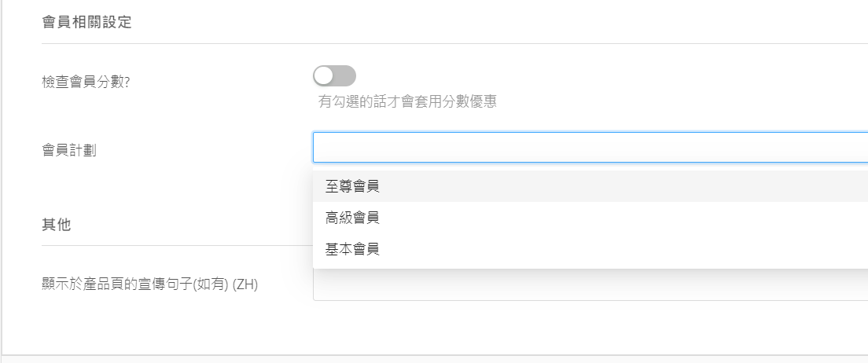Click the 其他 section heading

click(x=56, y=225)
